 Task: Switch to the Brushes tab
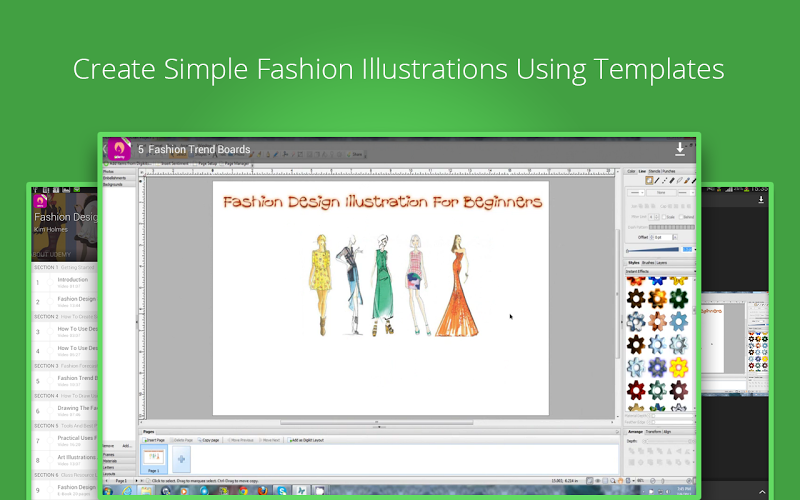(x=648, y=262)
